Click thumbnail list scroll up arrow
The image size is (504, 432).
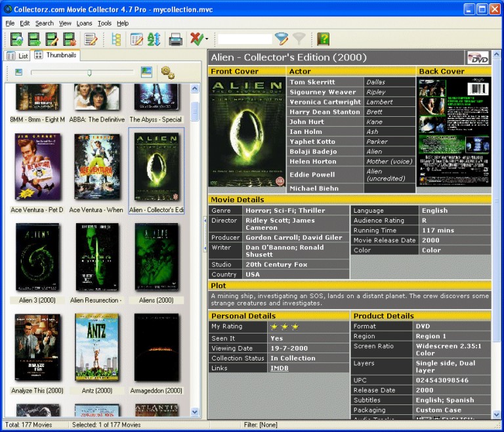195,89
